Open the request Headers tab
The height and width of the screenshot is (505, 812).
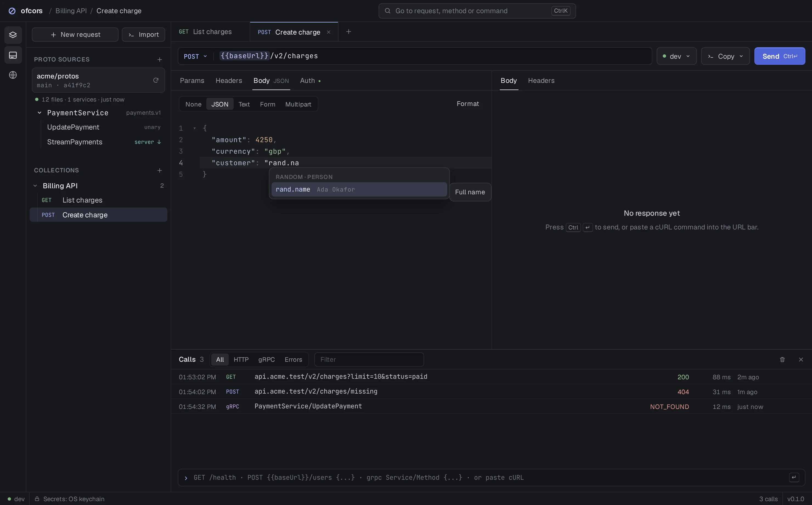coord(229,80)
